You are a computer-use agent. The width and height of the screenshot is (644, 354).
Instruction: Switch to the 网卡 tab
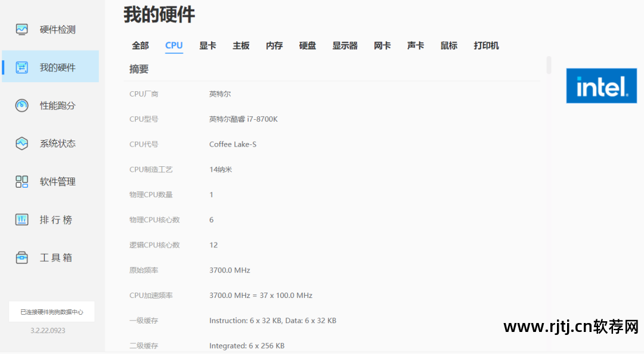click(x=382, y=46)
